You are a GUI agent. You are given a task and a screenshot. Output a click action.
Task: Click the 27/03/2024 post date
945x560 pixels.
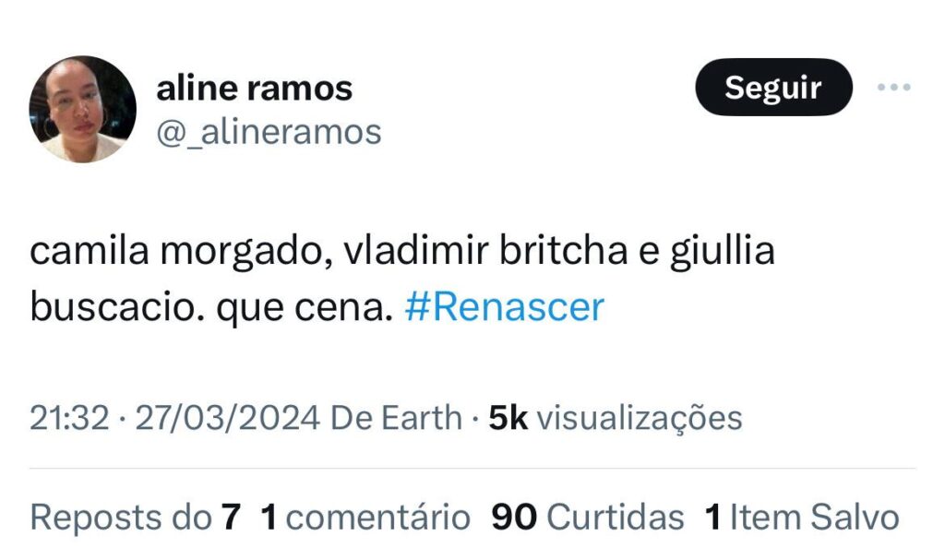click(x=228, y=418)
